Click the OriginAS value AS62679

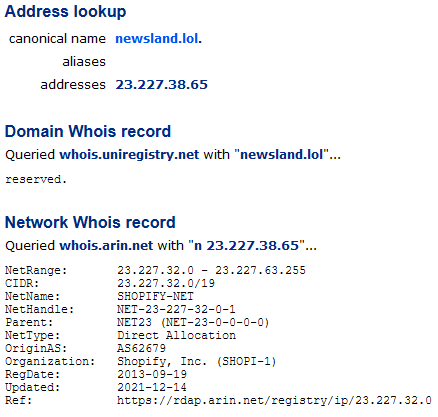(141, 348)
